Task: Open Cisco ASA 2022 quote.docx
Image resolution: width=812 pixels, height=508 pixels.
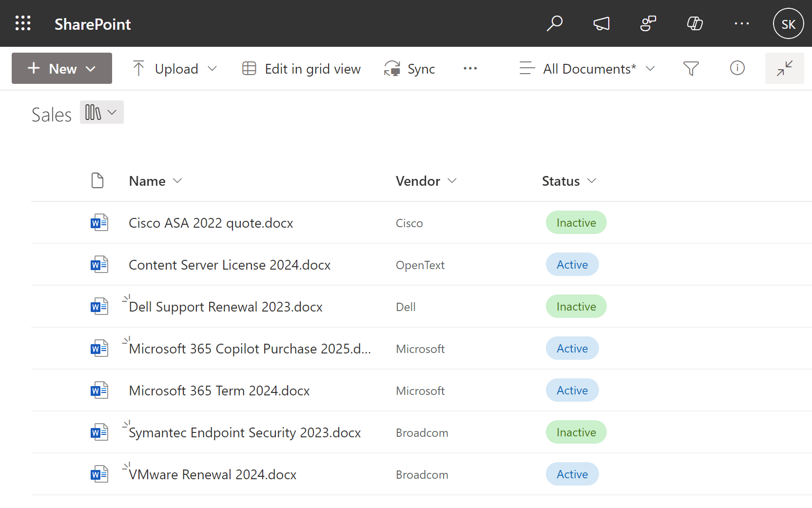Action: click(211, 223)
